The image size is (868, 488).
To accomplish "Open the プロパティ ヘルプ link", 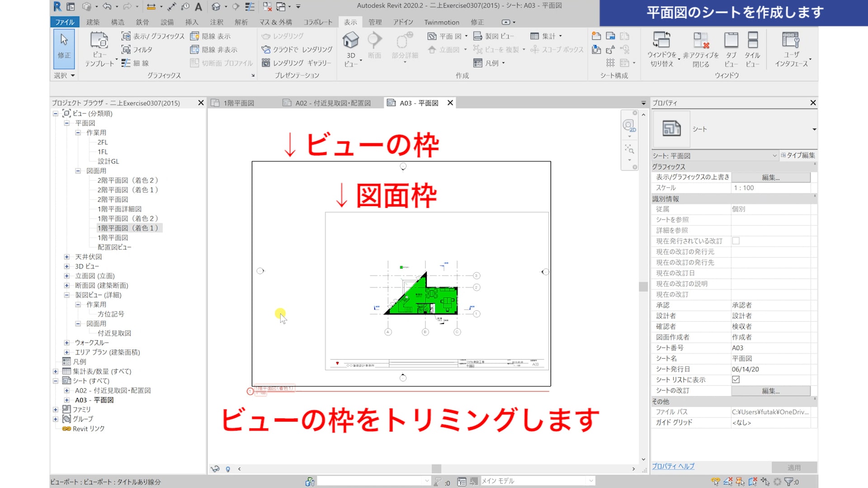I will [x=673, y=466].
